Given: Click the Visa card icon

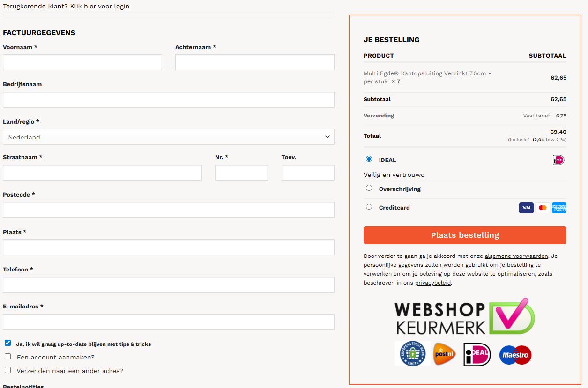Looking at the screenshot, I should coord(526,208).
